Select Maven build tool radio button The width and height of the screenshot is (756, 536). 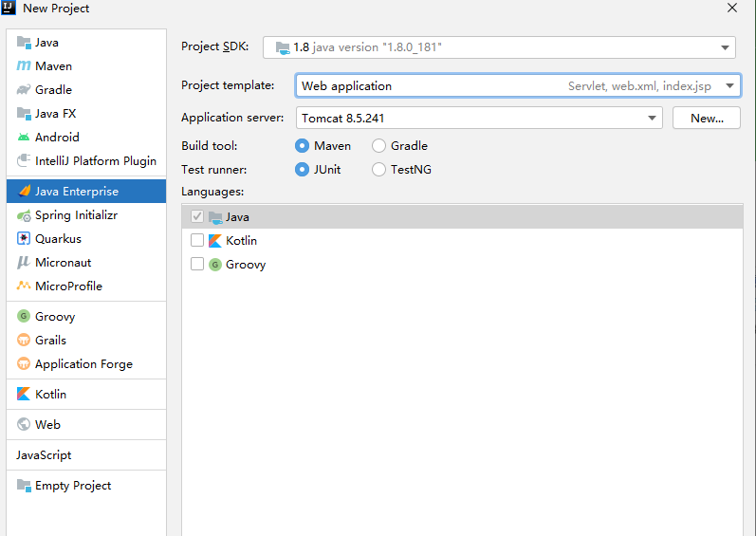(x=302, y=145)
